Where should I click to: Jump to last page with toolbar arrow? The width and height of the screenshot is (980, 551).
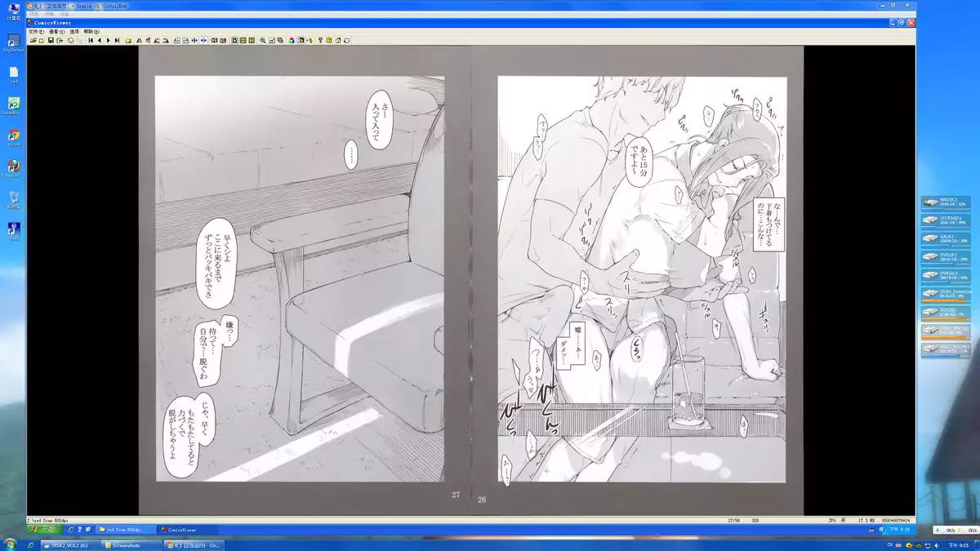(x=118, y=40)
